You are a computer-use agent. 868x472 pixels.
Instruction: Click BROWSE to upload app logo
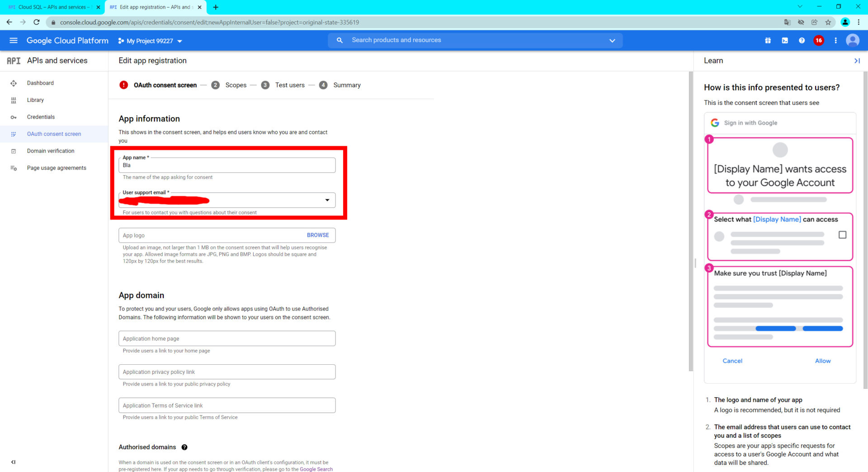(318, 235)
